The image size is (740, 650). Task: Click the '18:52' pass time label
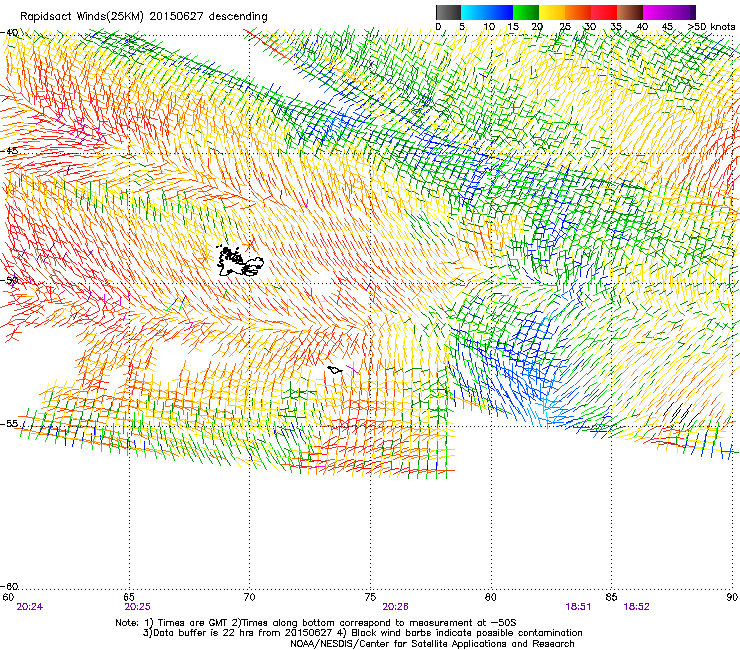click(x=637, y=607)
